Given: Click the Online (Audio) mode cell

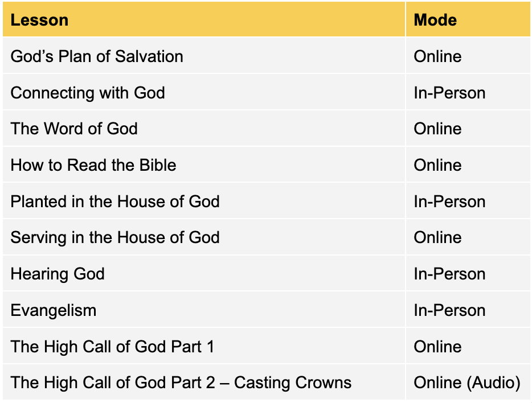Looking at the screenshot, I should pyautogui.click(x=467, y=383).
